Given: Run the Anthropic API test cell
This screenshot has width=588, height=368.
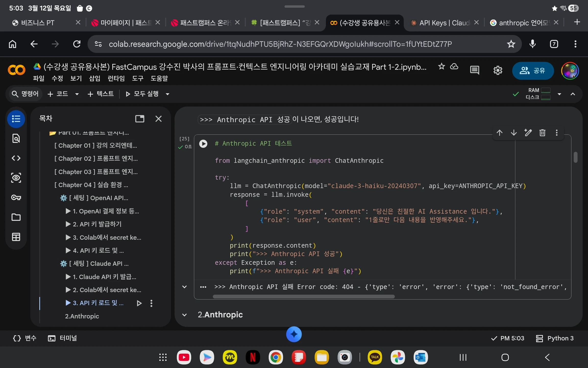Looking at the screenshot, I should click(x=203, y=144).
